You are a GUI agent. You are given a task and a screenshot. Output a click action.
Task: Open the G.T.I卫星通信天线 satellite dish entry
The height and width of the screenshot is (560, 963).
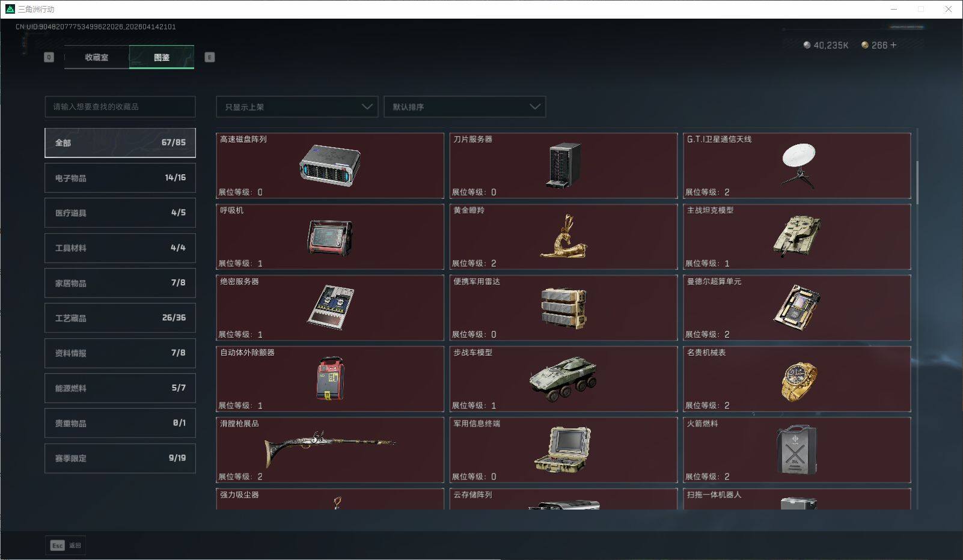click(797, 166)
